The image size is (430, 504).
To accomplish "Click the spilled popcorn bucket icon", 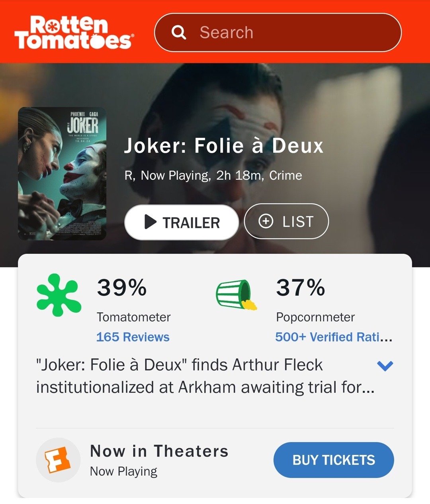I will tap(236, 294).
